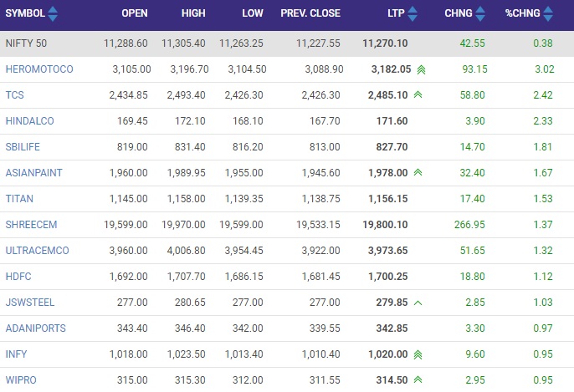Viewport: 574px width, 392px height.
Task: Click the double up-arrow next to TCS LTP
Action: click(x=418, y=95)
